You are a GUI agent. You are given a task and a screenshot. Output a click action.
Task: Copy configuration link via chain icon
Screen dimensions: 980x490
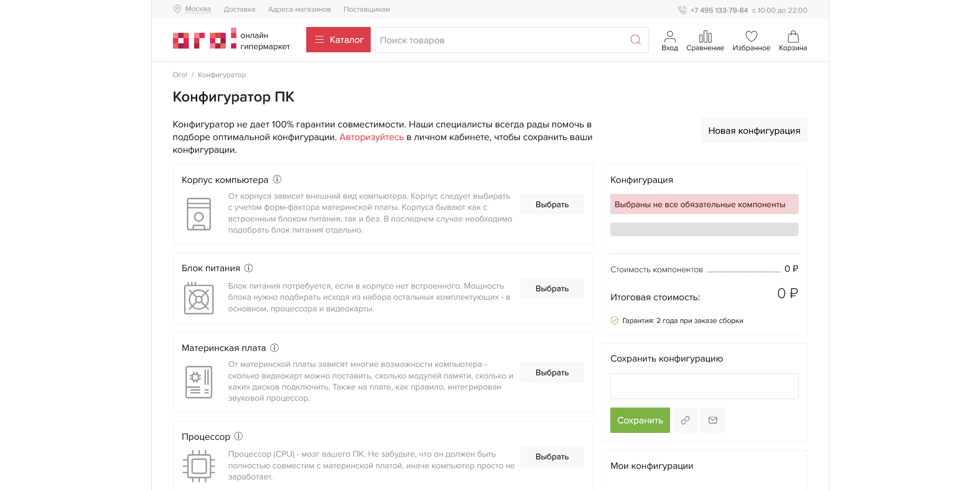coord(685,420)
